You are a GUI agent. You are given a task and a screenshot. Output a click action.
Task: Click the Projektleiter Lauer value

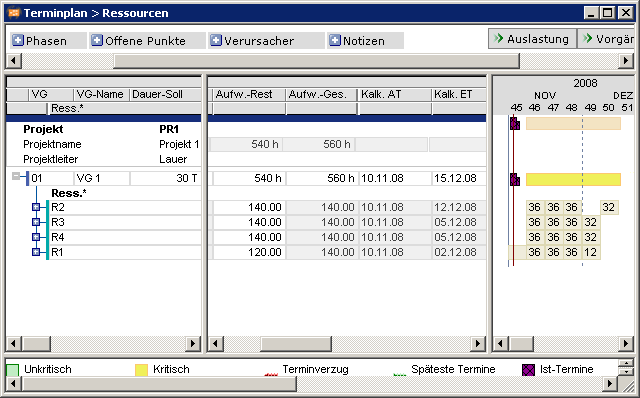173,159
